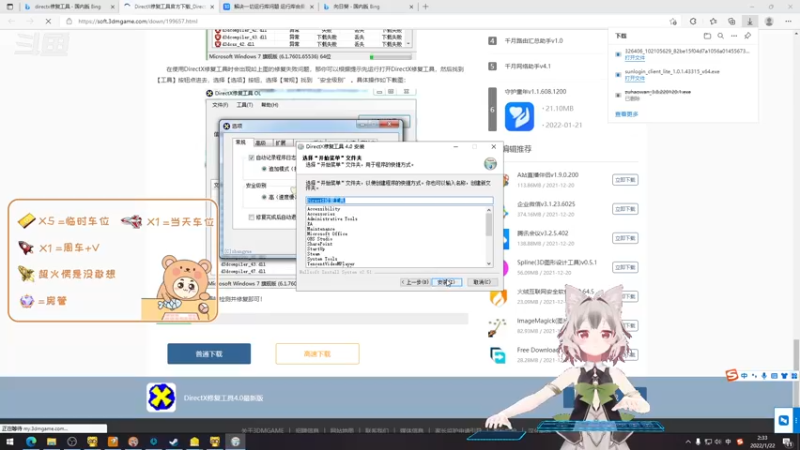
Task: Click the blue normal download button
Action: point(209,354)
